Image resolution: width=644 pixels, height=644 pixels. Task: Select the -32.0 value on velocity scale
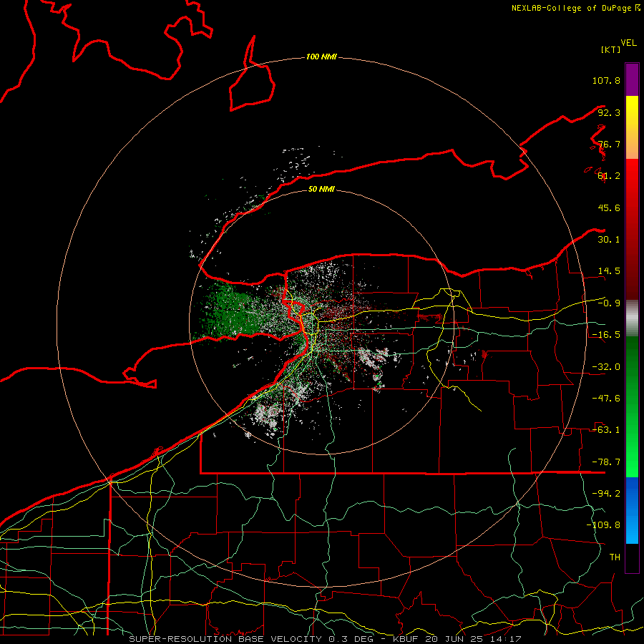(606, 367)
